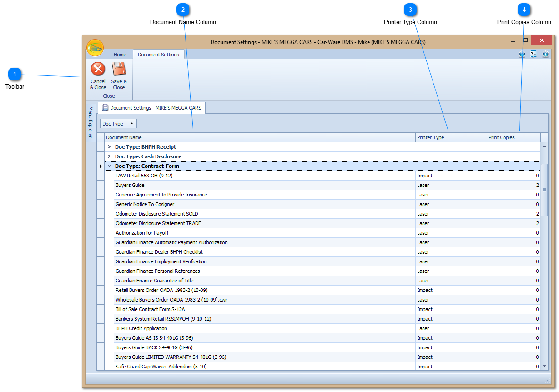
Task: Close the Document Settings window
Action: 541,40
